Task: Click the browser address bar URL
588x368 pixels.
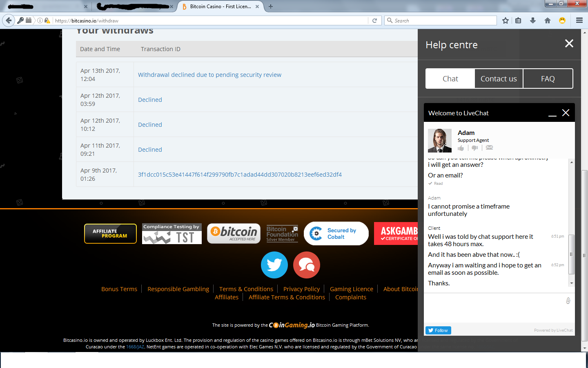Action: coord(210,20)
